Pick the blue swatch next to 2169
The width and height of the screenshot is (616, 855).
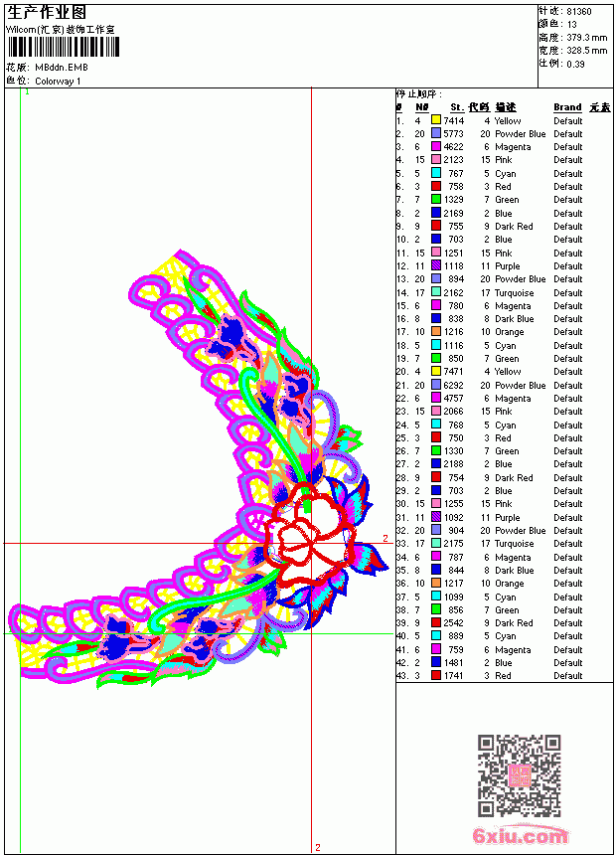click(436, 213)
